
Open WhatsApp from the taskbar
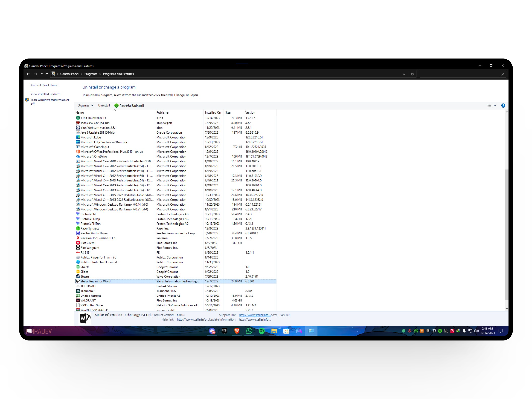(249, 331)
